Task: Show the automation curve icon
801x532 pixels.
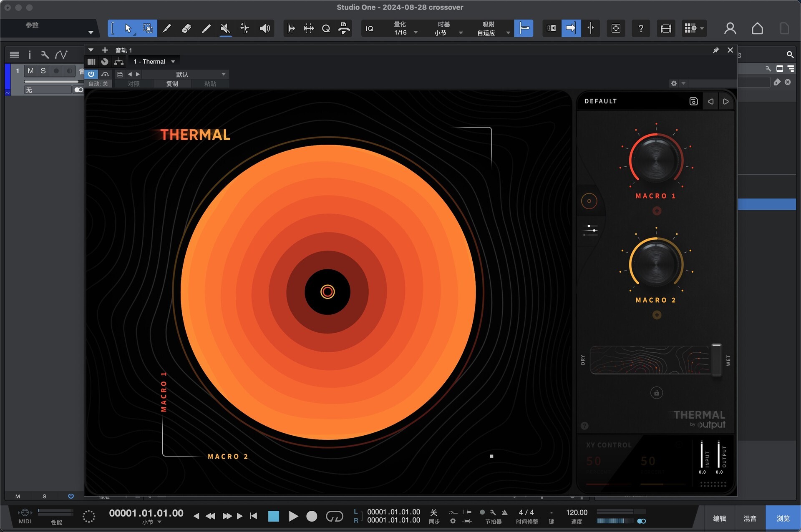Action: [61, 55]
